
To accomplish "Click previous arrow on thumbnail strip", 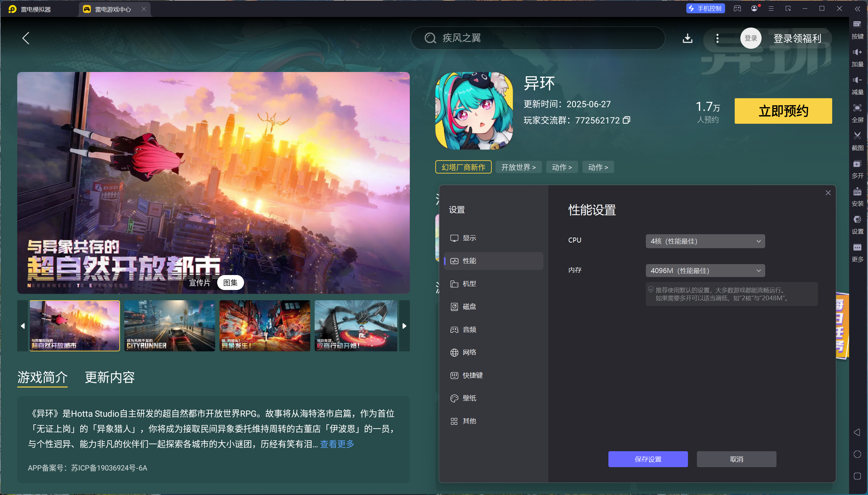I will pos(23,326).
